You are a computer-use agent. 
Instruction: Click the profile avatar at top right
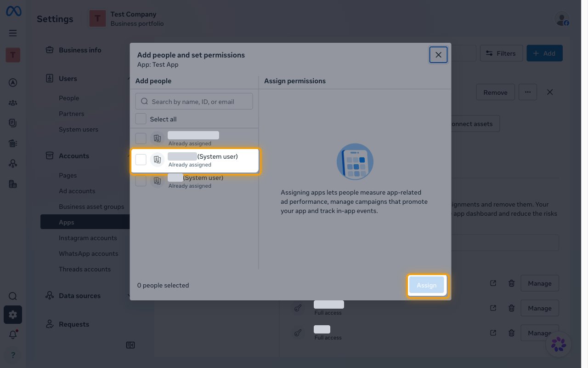pos(561,19)
